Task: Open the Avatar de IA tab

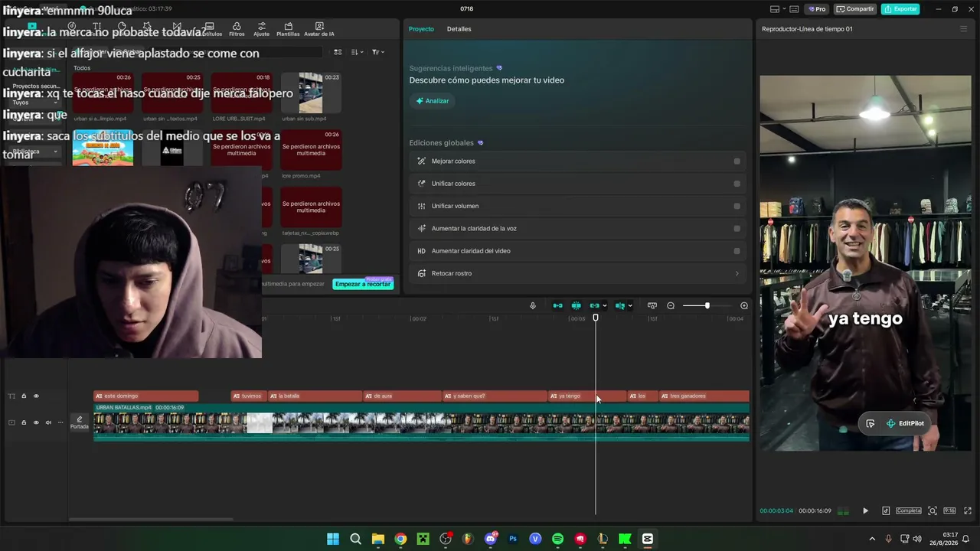Action: point(319,30)
